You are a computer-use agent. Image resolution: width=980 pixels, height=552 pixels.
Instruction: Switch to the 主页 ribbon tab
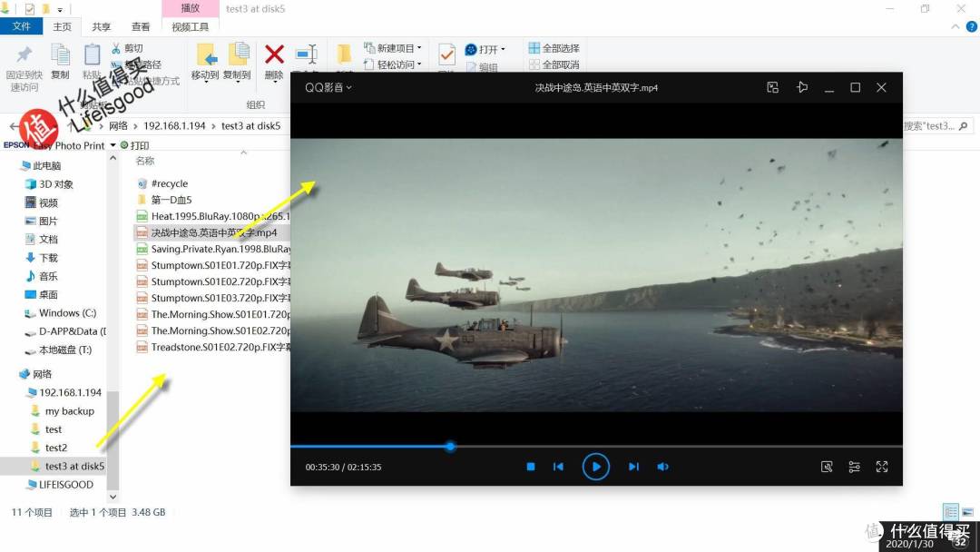point(62,27)
